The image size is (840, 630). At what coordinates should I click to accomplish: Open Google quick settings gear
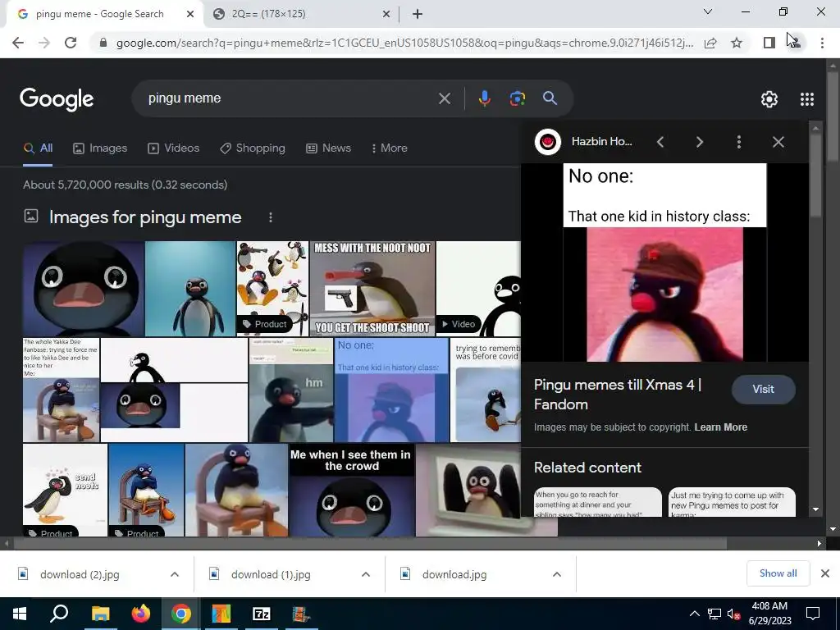(769, 99)
